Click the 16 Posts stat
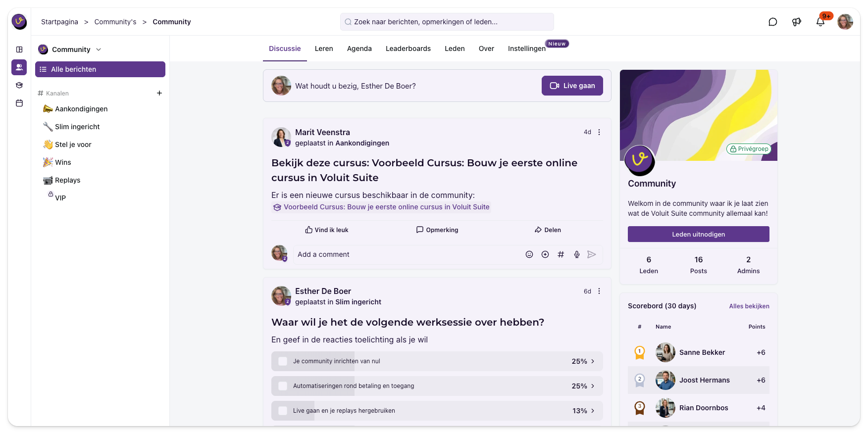 click(x=698, y=265)
